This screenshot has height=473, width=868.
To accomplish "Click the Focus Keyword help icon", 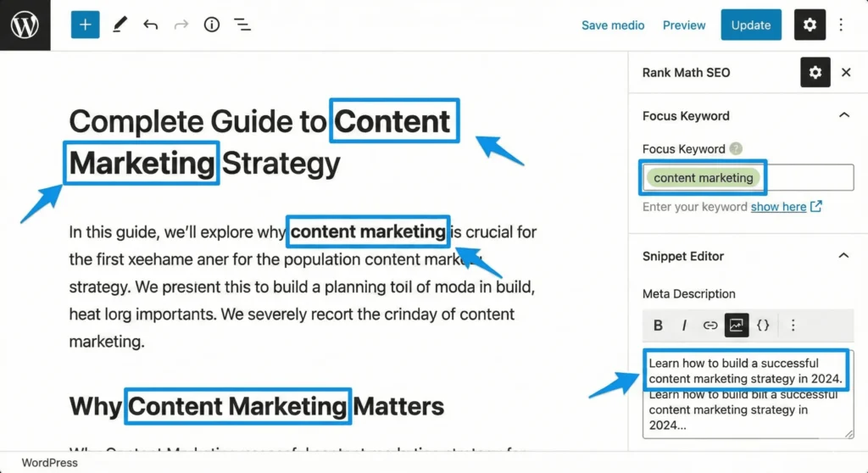I will [x=736, y=148].
